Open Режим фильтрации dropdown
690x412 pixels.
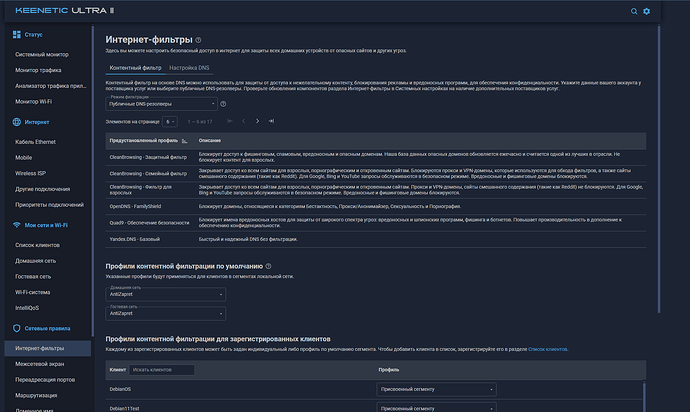click(x=161, y=104)
